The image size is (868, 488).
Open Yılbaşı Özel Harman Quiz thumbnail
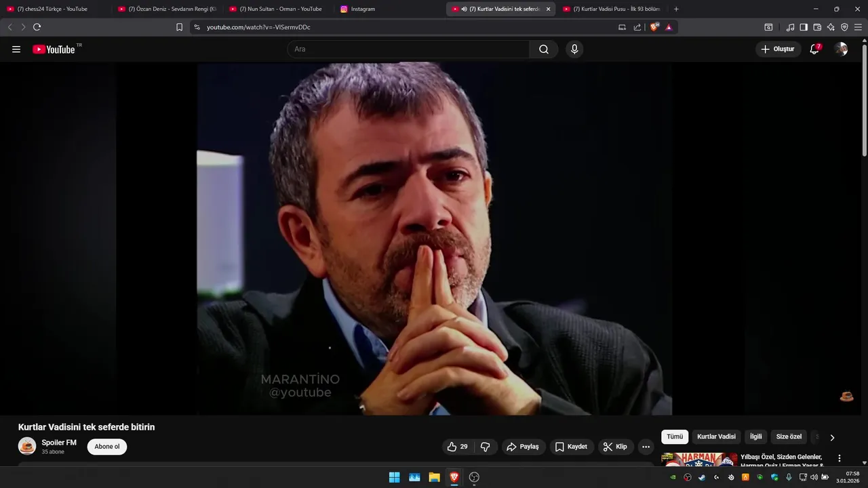(x=699, y=460)
